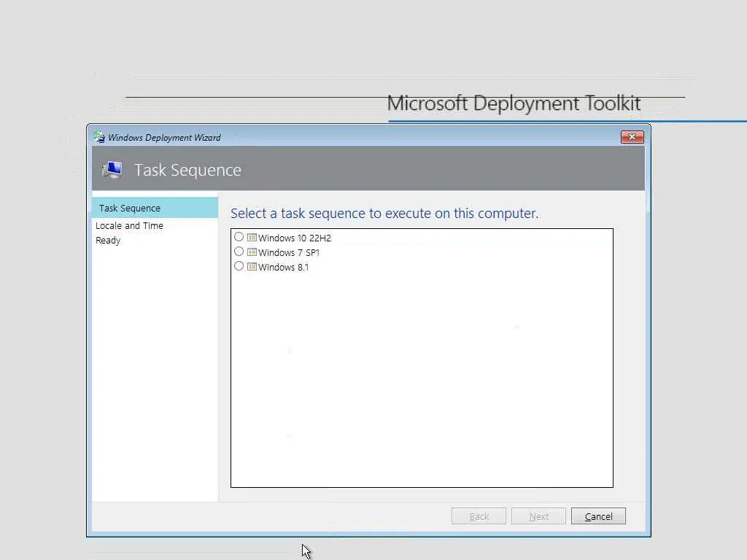The height and width of the screenshot is (560, 747).
Task: Select the Windows 7 SP1 radio button
Action: pos(239,252)
